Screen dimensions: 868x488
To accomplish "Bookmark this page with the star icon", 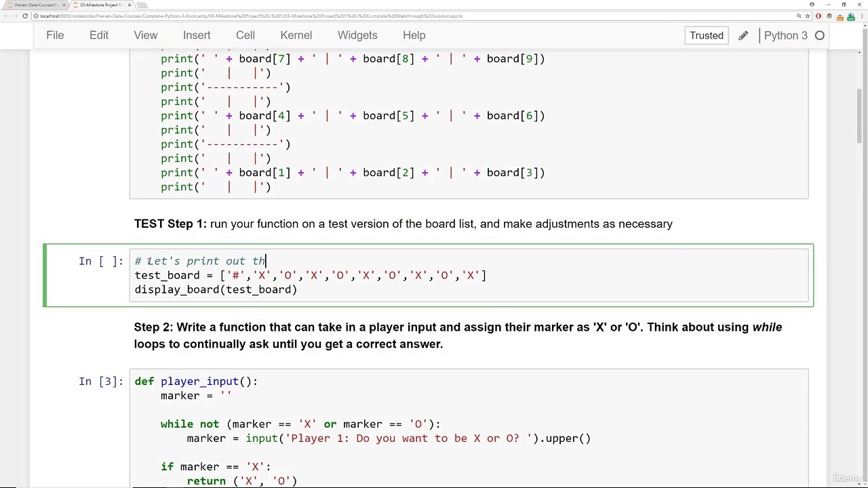I will 808,16.
